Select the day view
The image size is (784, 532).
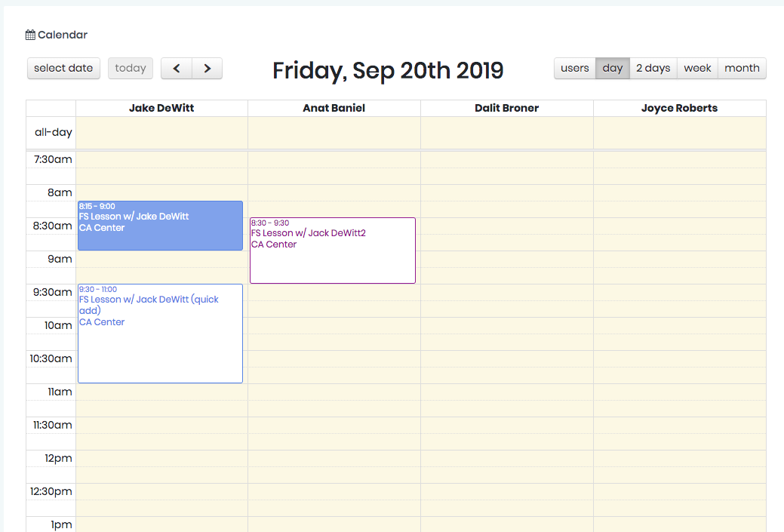(613, 68)
